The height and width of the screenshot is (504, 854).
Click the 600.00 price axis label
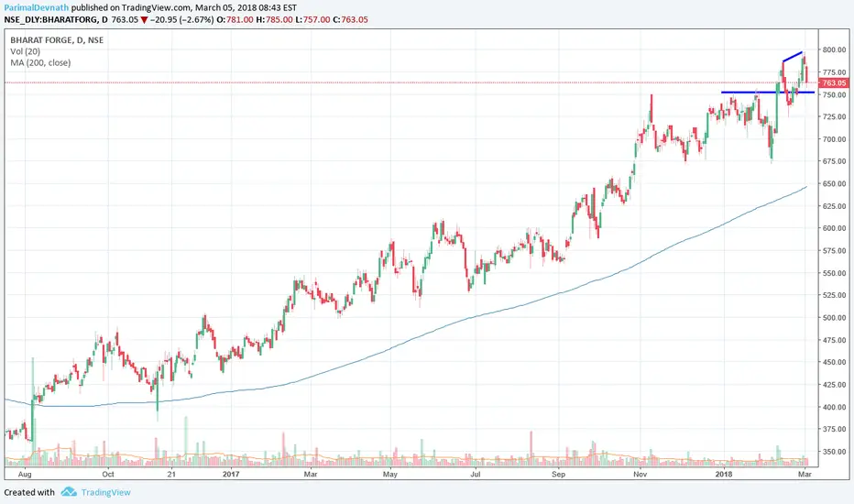click(x=834, y=228)
